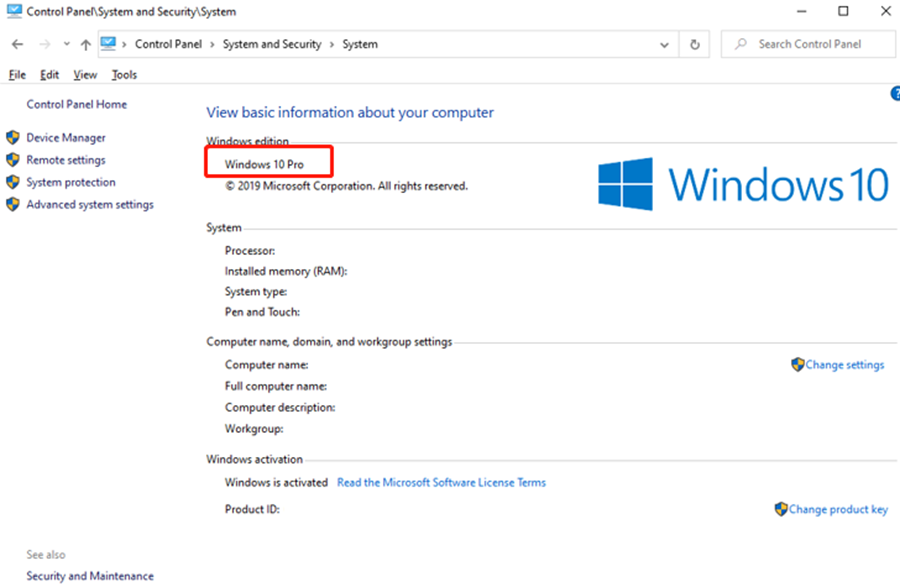The width and height of the screenshot is (900, 587).
Task: Click the System type label
Action: [256, 291]
